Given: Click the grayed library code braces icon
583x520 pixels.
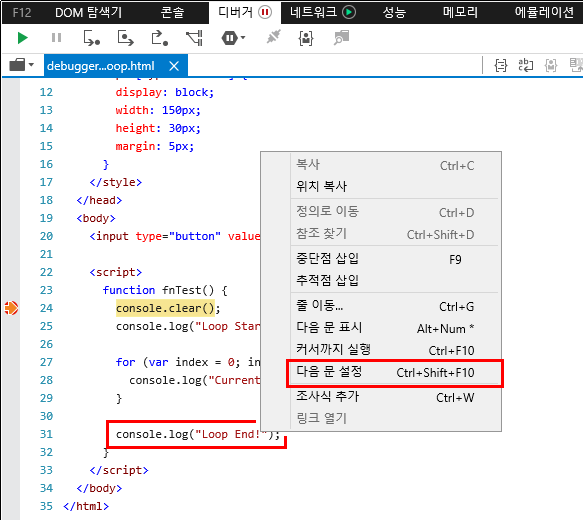Looking at the screenshot, I should click(x=551, y=66).
